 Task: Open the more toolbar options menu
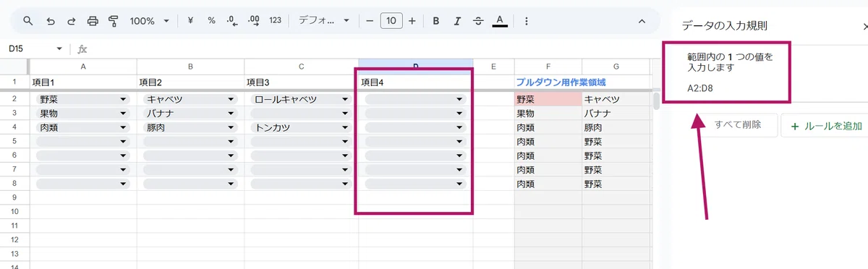(x=526, y=21)
